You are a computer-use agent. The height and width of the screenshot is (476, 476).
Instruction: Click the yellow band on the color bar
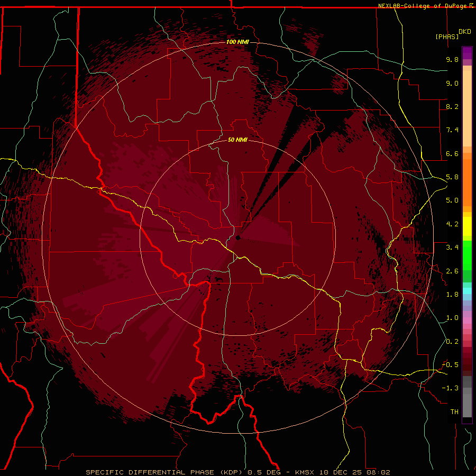click(x=467, y=226)
